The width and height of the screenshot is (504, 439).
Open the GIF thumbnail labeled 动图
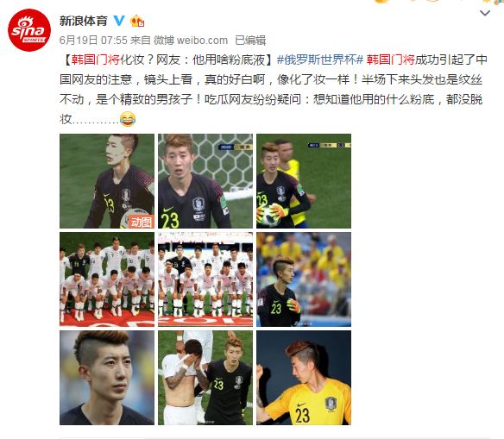107,181
